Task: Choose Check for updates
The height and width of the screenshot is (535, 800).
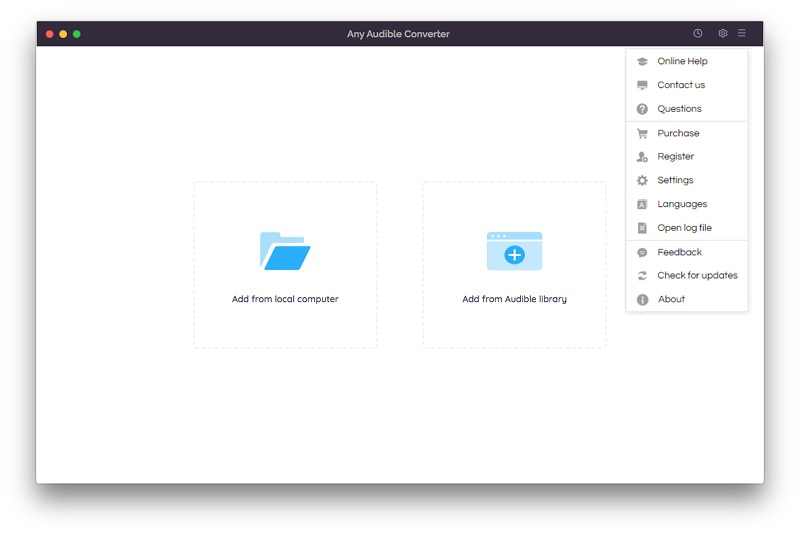Action: tap(687, 276)
